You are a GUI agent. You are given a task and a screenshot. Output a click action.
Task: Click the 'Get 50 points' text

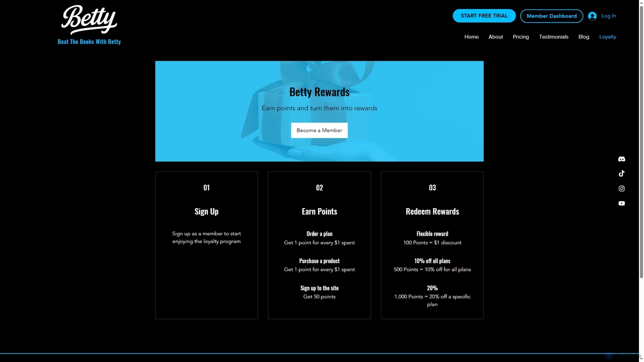[x=319, y=297]
